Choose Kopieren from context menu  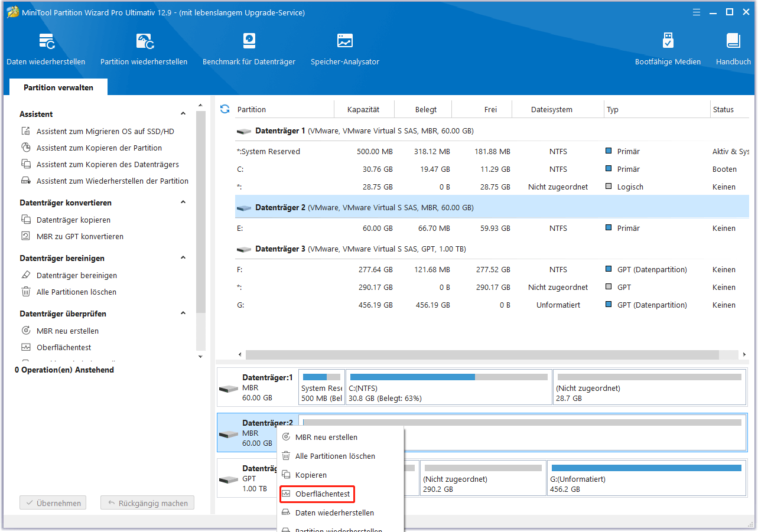341,475
